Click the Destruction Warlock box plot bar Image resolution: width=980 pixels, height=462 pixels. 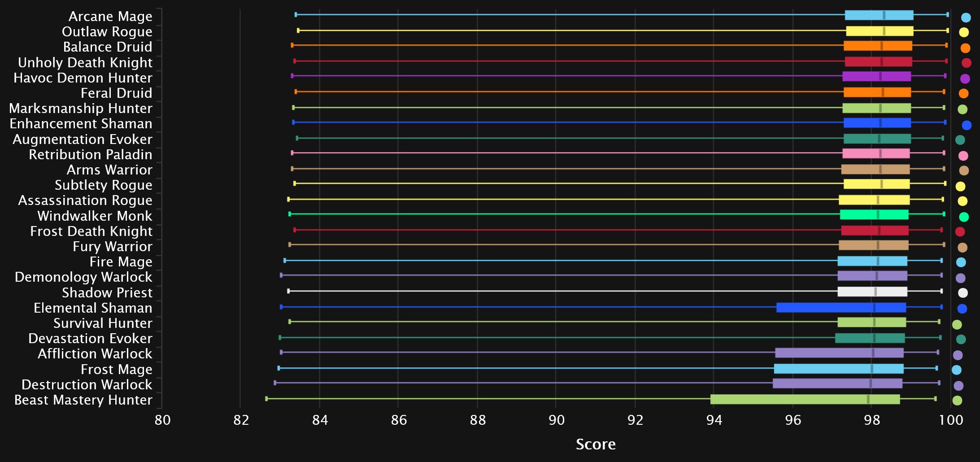pos(837,384)
